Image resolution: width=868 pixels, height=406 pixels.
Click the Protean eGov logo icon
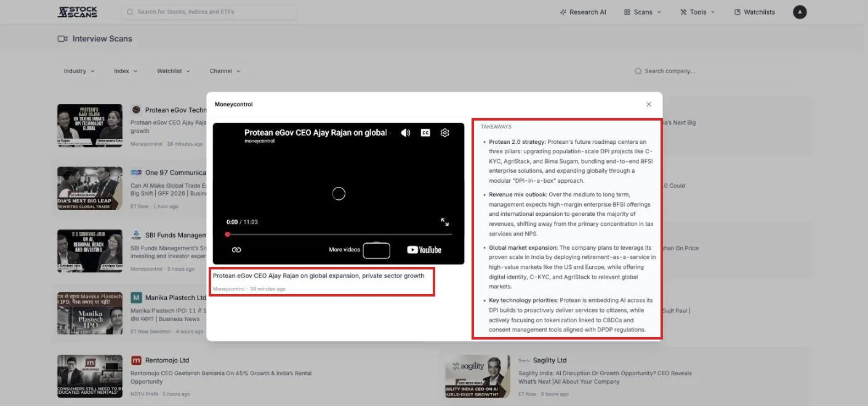(136, 109)
